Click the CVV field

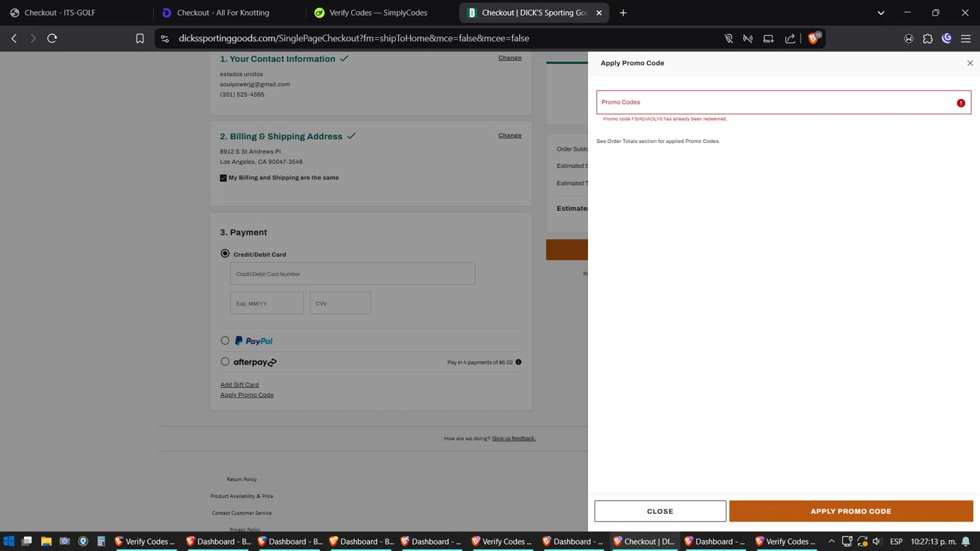pyautogui.click(x=340, y=303)
